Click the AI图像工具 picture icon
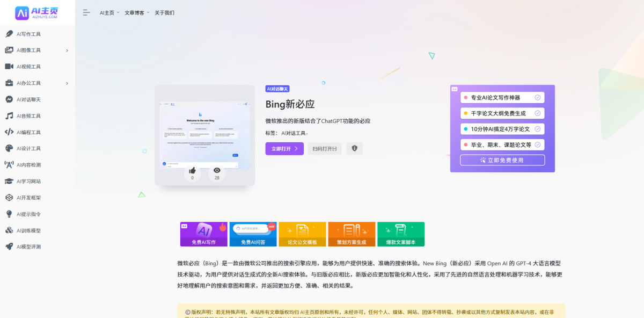The width and height of the screenshot is (644, 318). click(x=9, y=50)
